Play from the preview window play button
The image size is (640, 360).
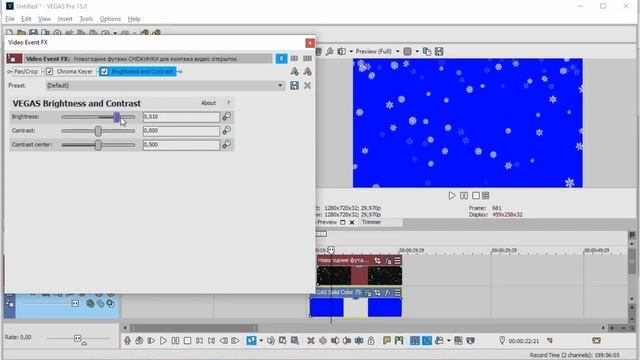click(451, 196)
